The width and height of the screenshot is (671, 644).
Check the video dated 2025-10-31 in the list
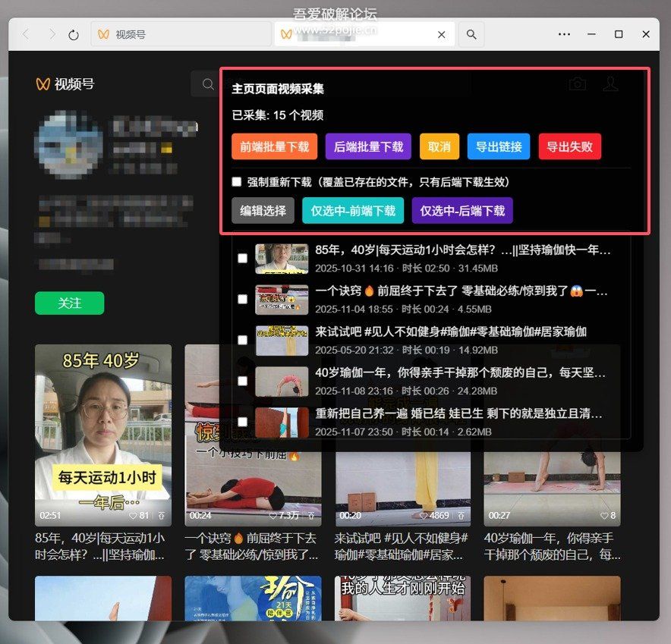pos(243,257)
